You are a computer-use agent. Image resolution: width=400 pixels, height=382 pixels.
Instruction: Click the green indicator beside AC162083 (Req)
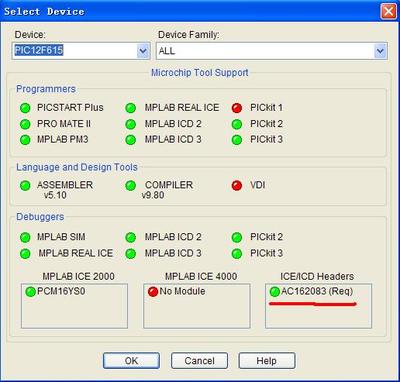pyautogui.click(x=275, y=292)
